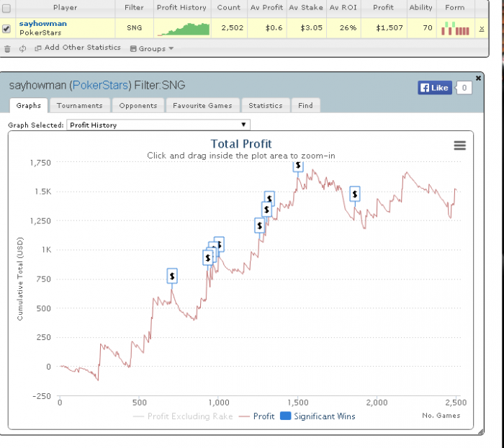Toggle the Profit legend series

(256, 416)
